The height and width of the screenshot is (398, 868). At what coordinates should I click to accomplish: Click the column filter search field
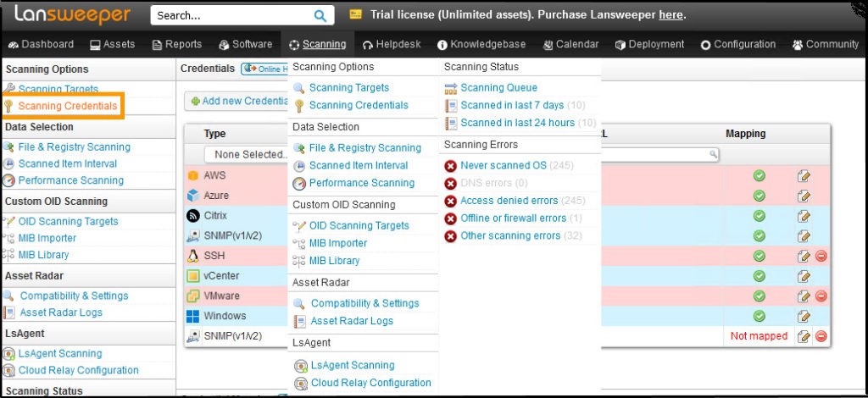[x=659, y=154]
